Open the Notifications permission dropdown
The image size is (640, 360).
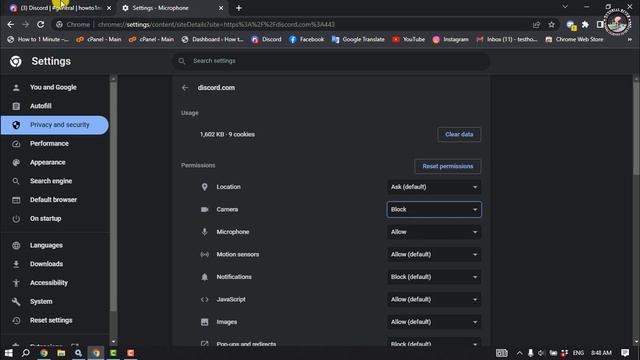pyautogui.click(x=434, y=277)
